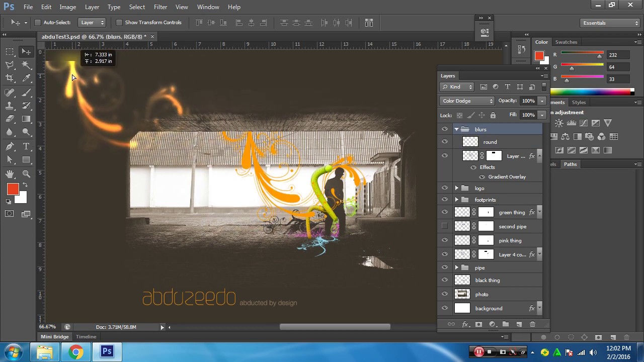
Task: Hide the background layer
Action: [x=444, y=308]
